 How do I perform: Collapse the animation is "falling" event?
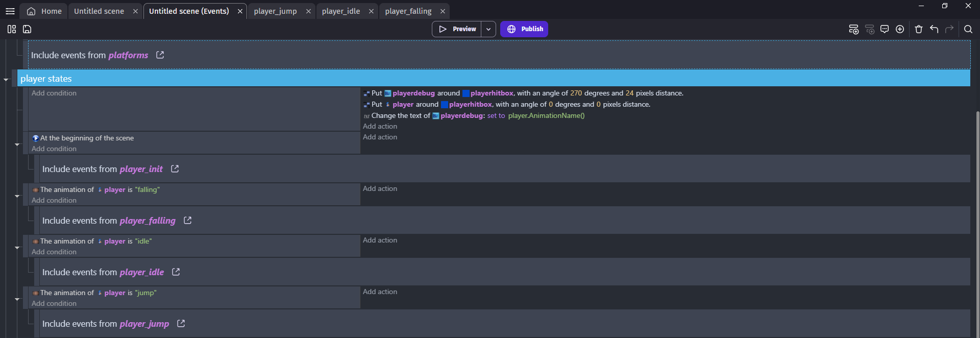pyautogui.click(x=17, y=196)
